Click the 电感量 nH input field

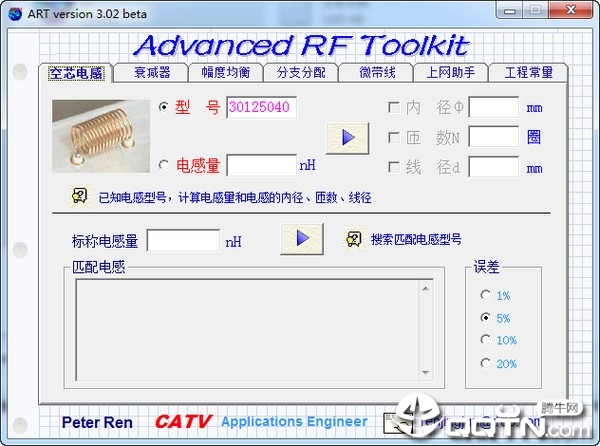click(262, 165)
